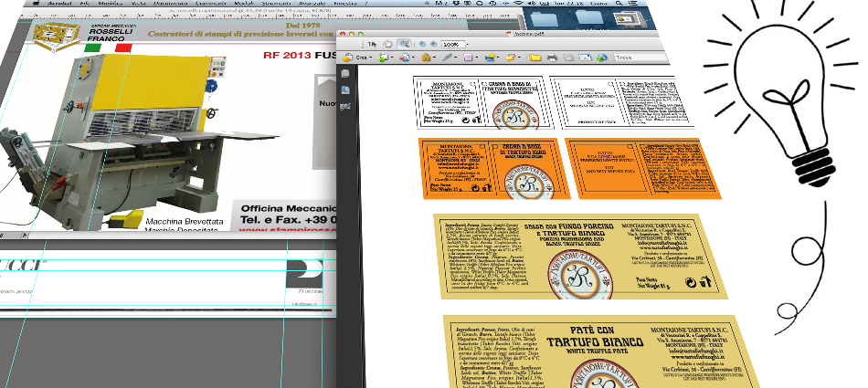The width and height of the screenshot is (868, 388).
Task: Click the purple forms icon
Action: click(x=468, y=57)
